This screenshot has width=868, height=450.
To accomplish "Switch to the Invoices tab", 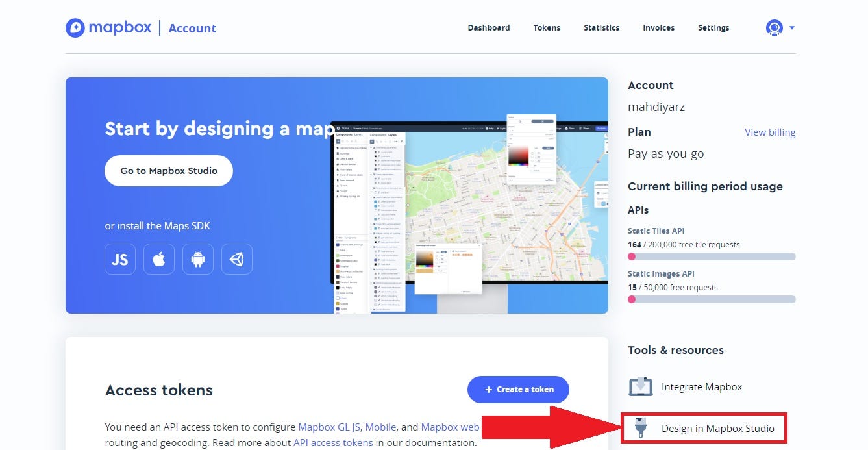I will (658, 27).
